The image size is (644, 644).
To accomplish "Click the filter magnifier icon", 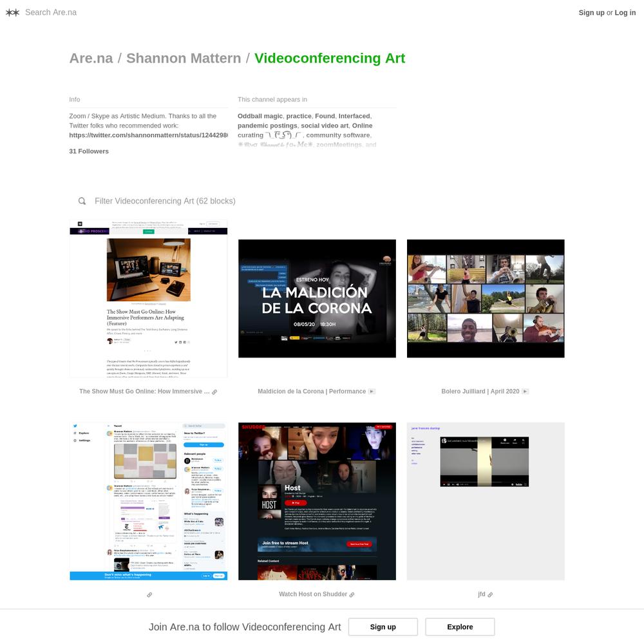I will (82, 201).
